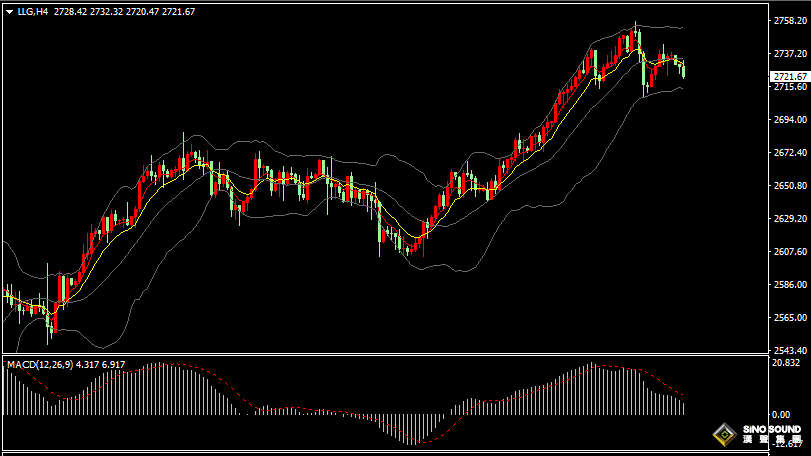Select the 2607.60 price axis label
The width and height of the screenshot is (811, 456).
(790, 252)
